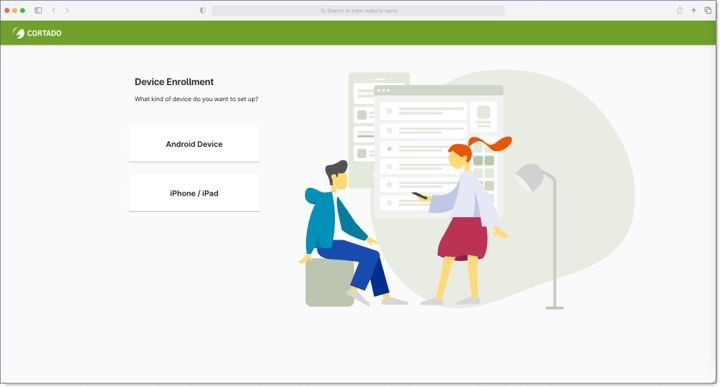720x387 pixels.
Task: Go forward with the browser forward arrow
Action: (67, 10)
